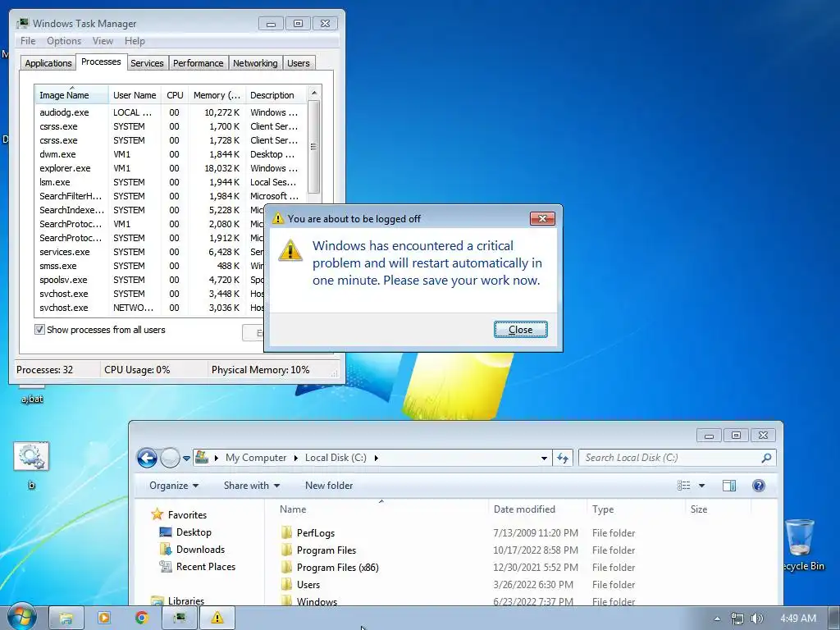The height and width of the screenshot is (630, 840).
Task: Change the view icon in Explorer
Action: pyautogui.click(x=684, y=486)
